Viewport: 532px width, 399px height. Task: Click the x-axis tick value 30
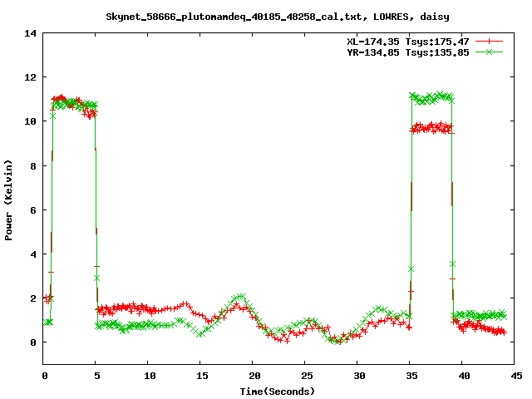click(x=359, y=376)
